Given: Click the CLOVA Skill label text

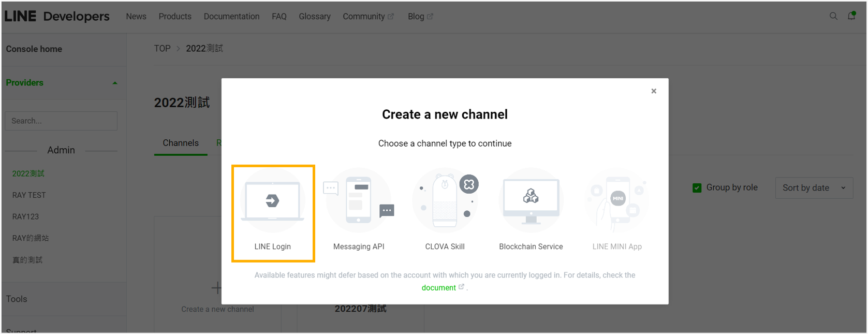Looking at the screenshot, I should [x=445, y=246].
